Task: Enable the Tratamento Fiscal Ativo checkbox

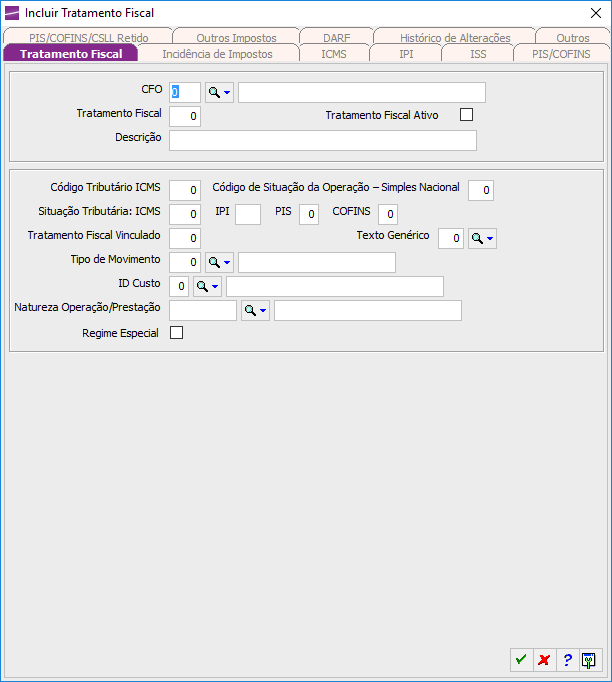Action: tap(466, 115)
